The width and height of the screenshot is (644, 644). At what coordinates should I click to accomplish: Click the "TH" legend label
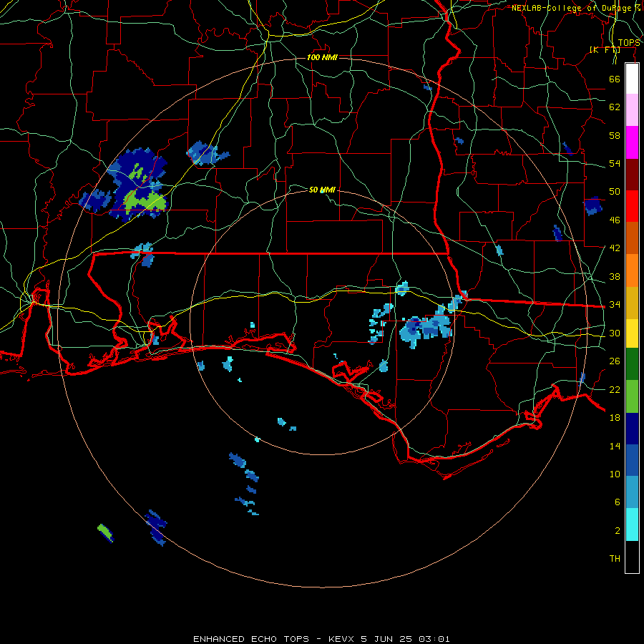pyautogui.click(x=615, y=558)
